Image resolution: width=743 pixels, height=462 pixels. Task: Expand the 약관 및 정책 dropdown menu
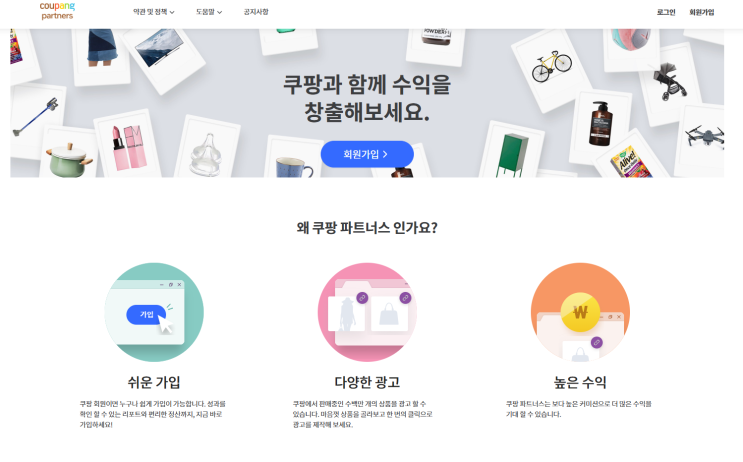point(154,12)
